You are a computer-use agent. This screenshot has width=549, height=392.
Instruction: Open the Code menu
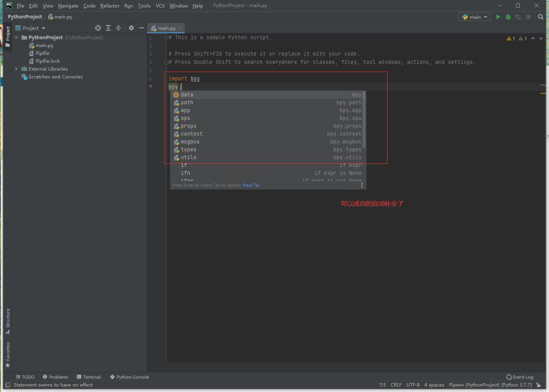pos(89,6)
